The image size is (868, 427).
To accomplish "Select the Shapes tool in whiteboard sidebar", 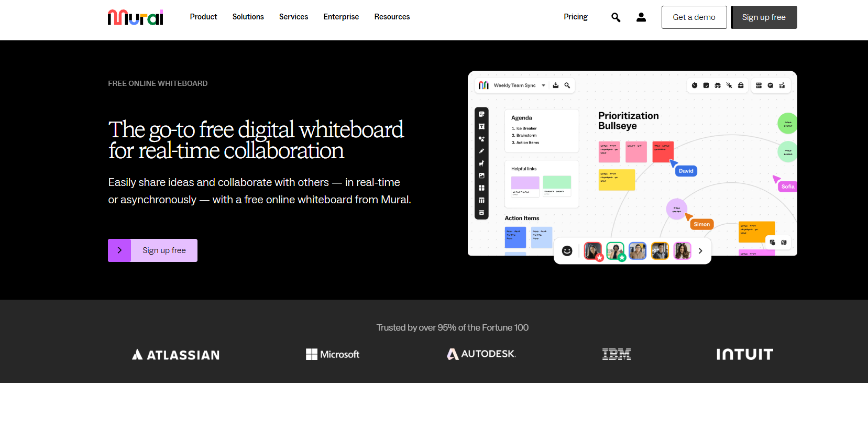I will tap(481, 139).
